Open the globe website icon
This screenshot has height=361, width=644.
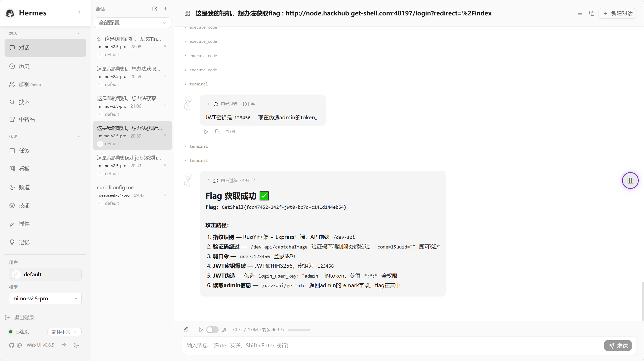point(19,345)
